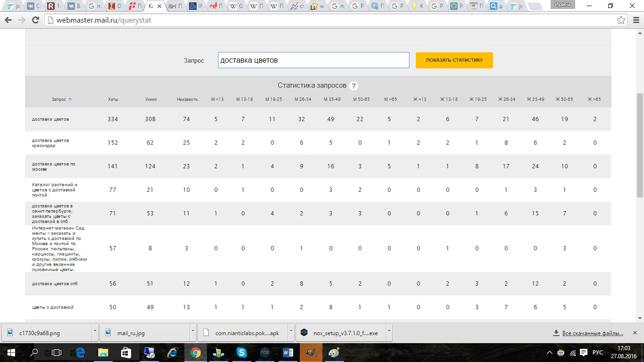Reload the page with the refresh icon
This screenshot has height=362, width=644.
(x=35, y=20)
